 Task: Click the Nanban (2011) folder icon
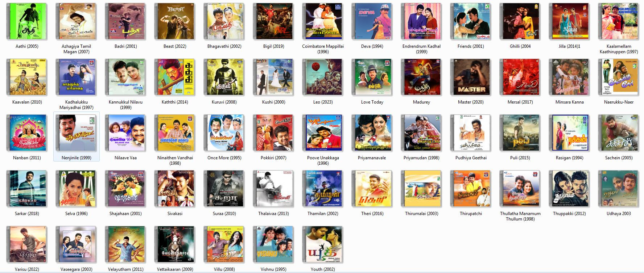[x=27, y=133]
